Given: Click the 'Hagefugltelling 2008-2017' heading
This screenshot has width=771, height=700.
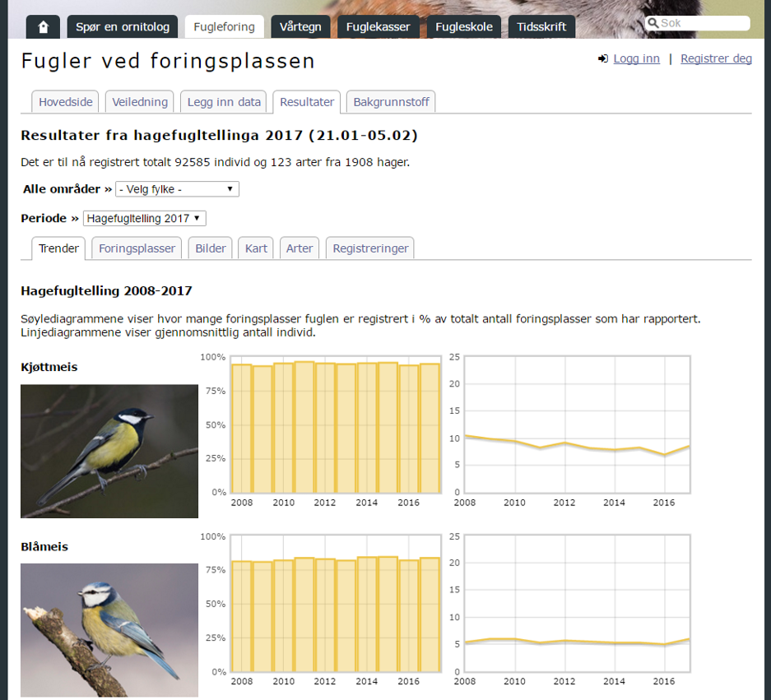Looking at the screenshot, I should pyautogui.click(x=106, y=291).
